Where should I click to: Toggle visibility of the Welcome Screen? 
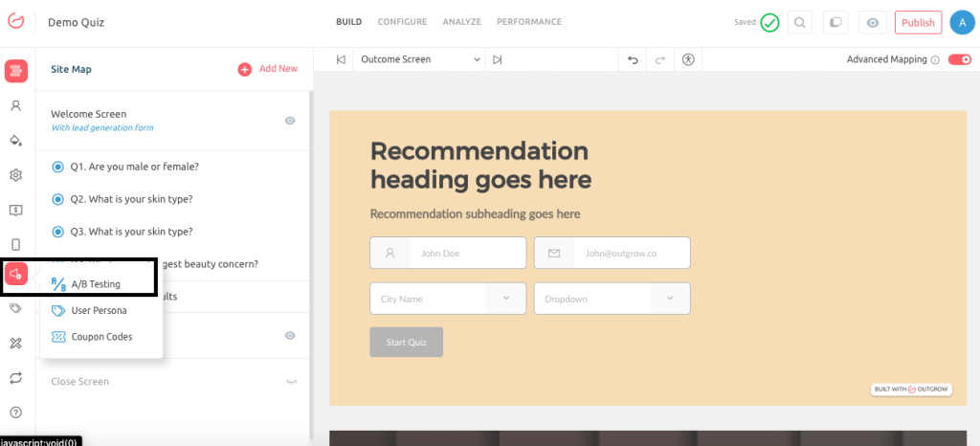point(289,121)
